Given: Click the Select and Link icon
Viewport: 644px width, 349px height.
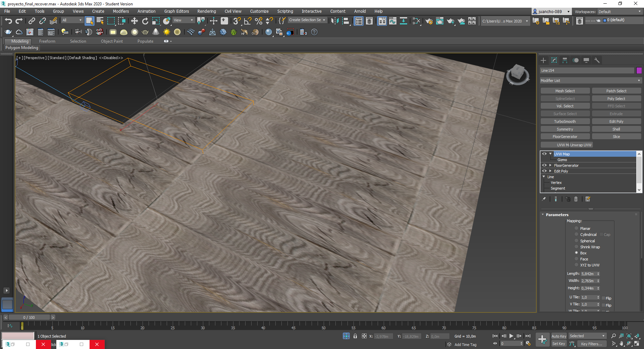Looking at the screenshot, I should tap(32, 21).
